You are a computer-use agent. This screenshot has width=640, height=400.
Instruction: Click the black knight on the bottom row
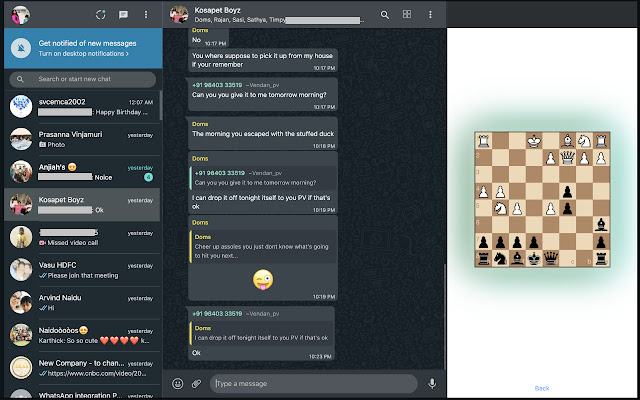point(500,258)
